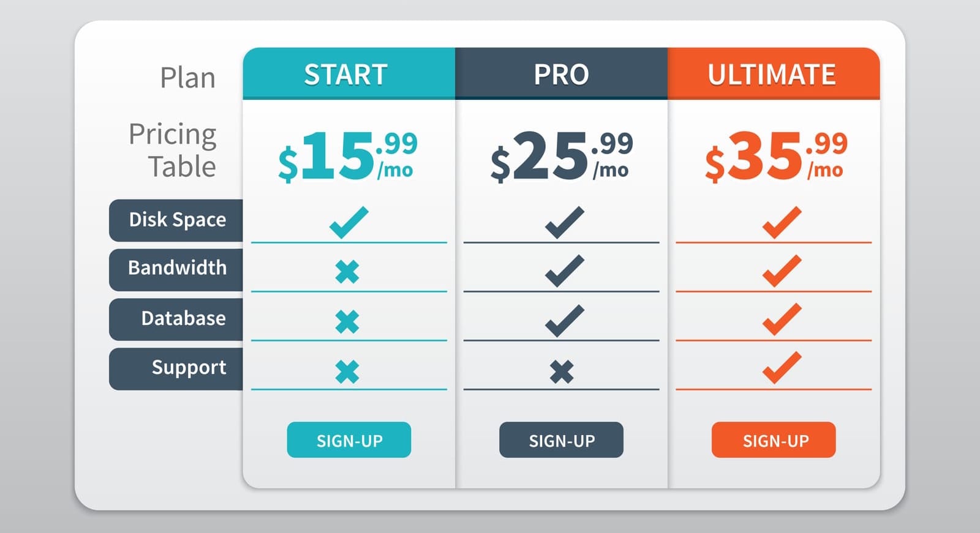Image resolution: width=980 pixels, height=533 pixels.
Task: Click the PRO plan Bandwidth checkmark
Action: coord(564,271)
